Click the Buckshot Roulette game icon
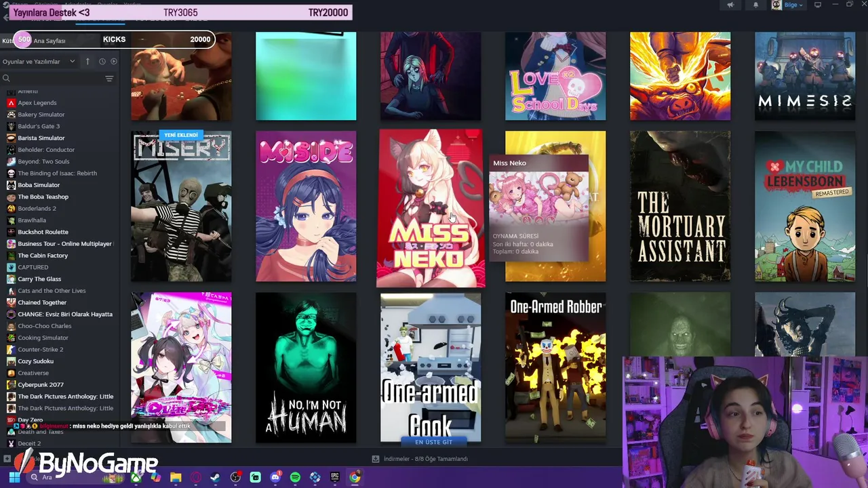868x488 pixels. (x=11, y=232)
